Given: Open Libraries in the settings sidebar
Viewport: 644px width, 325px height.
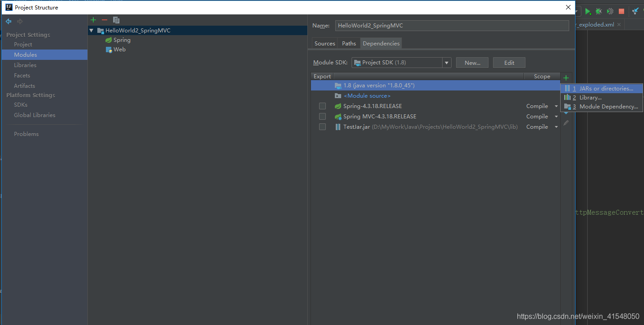Looking at the screenshot, I should 25,65.
